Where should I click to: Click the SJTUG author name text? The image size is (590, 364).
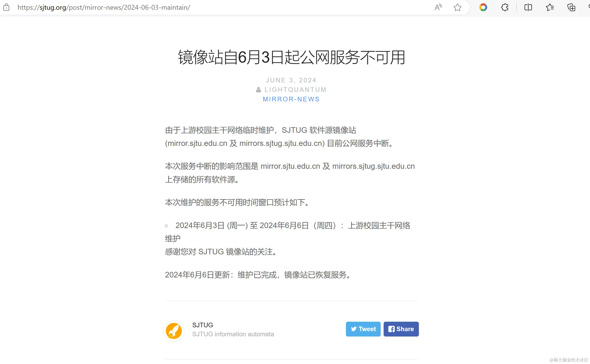point(203,325)
